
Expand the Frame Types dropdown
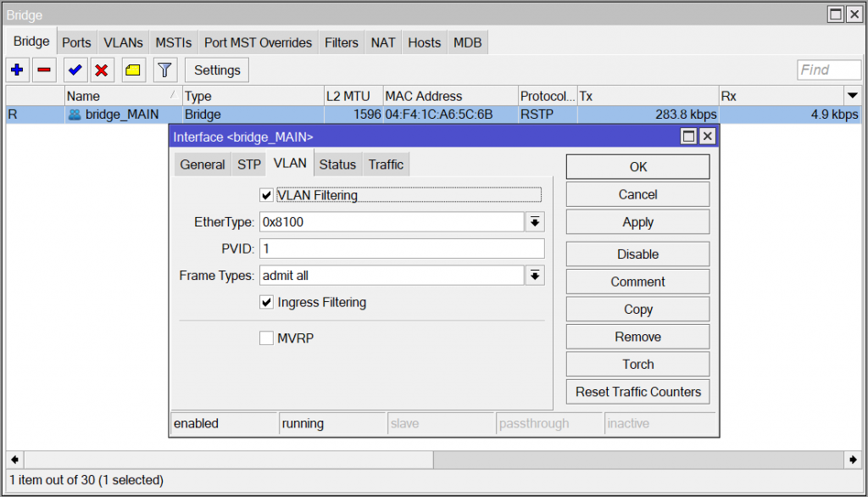pyautogui.click(x=535, y=276)
